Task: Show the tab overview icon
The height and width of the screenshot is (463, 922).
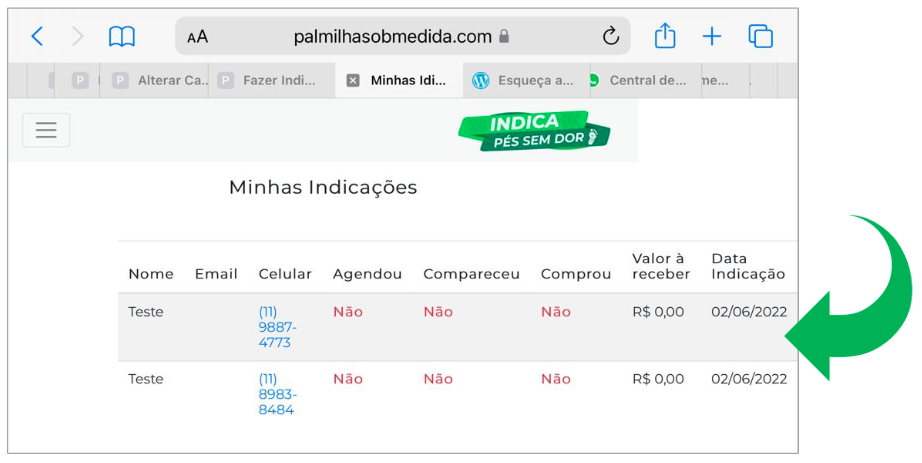Action: 760,36
